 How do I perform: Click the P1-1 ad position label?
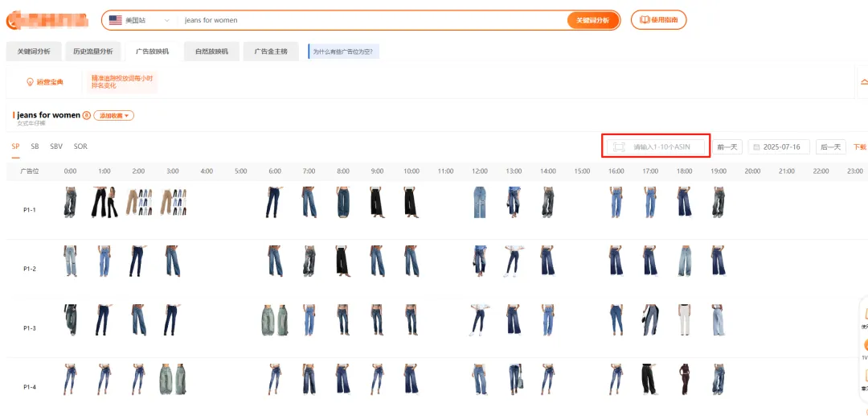[x=30, y=211]
